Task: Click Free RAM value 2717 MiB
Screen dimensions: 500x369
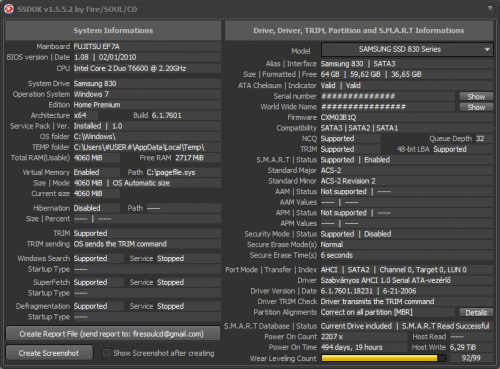Action: click(189, 158)
